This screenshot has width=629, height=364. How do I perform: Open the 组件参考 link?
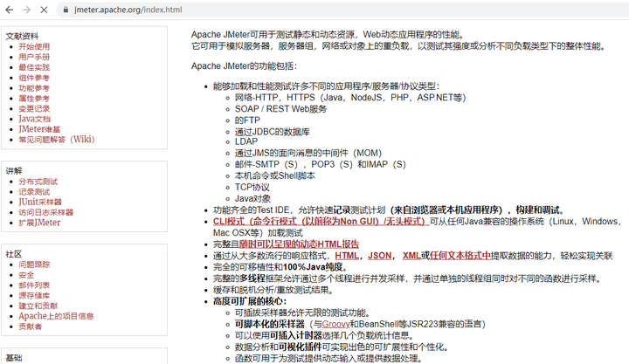[34, 78]
